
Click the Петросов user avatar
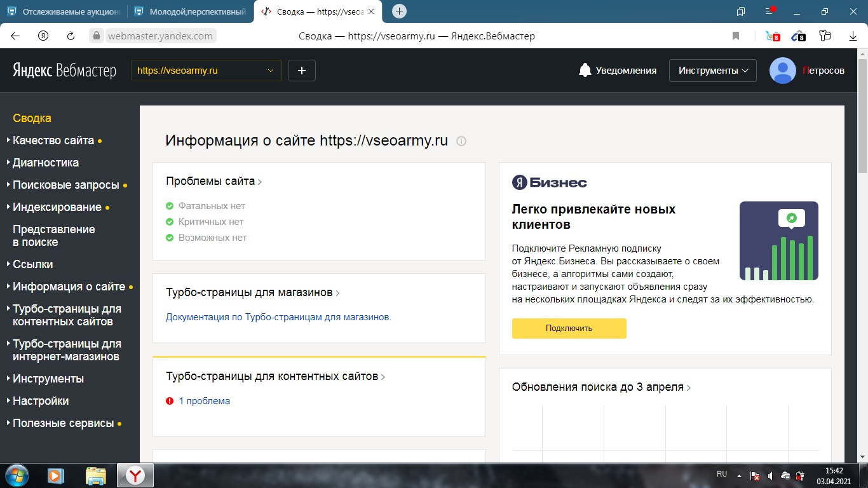782,71
